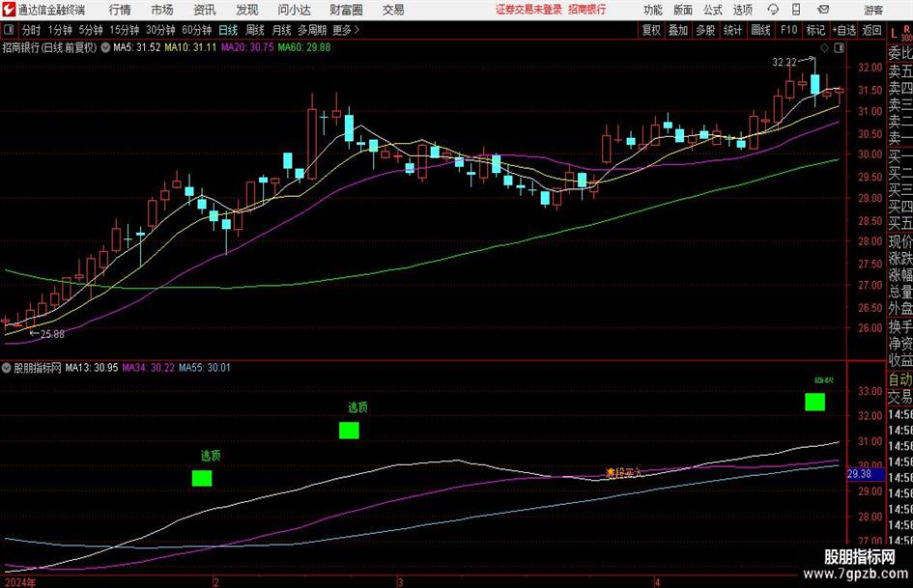Expand the 股朋指标网 indicator dropdown
Image resolution: width=913 pixels, height=588 pixels.
pyautogui.click(x=7, y=368)
